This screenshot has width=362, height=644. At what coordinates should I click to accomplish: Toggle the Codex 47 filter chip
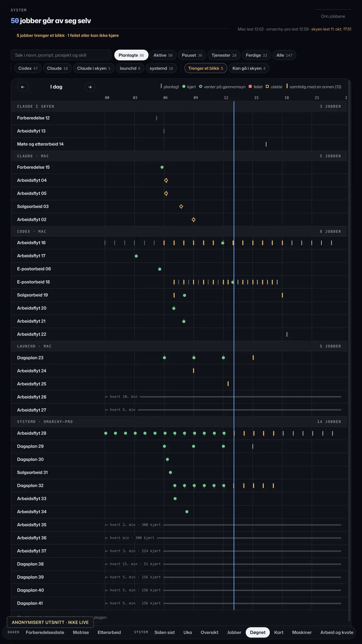tap(28, 68)
